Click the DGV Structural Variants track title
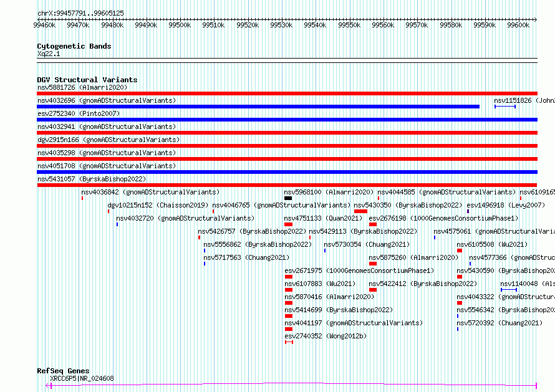This screenshot has height=392, width=555. [x=87, y=80]
